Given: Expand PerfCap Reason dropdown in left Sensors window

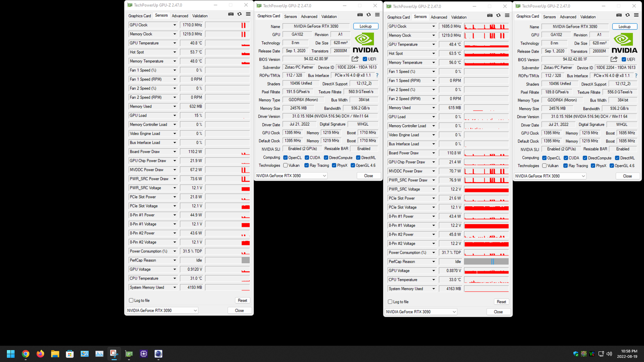Looking at the screenshot, I should (x=174, y=260).
